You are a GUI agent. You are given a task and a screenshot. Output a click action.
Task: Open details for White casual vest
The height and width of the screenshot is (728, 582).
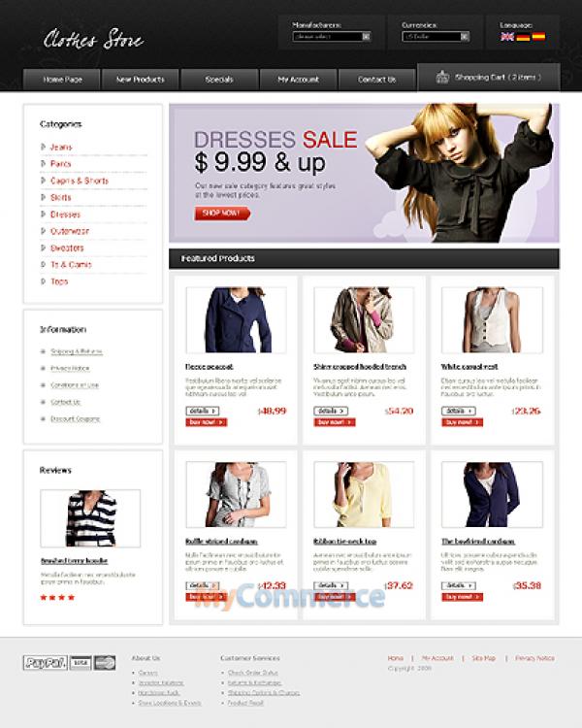point(458,411)
